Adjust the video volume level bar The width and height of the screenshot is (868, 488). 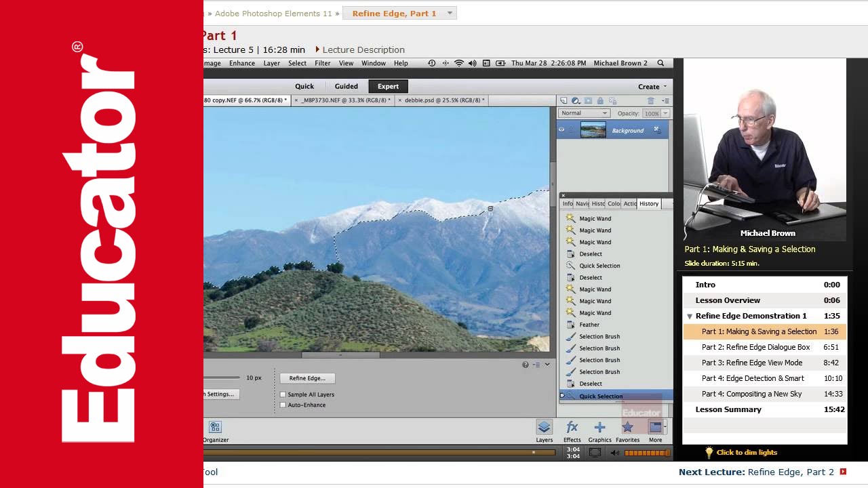click(647, 453)
